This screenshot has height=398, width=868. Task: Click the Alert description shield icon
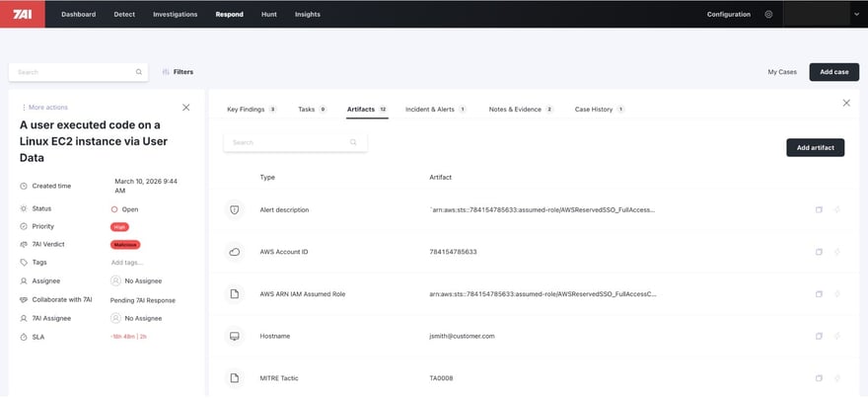[235, 210]
